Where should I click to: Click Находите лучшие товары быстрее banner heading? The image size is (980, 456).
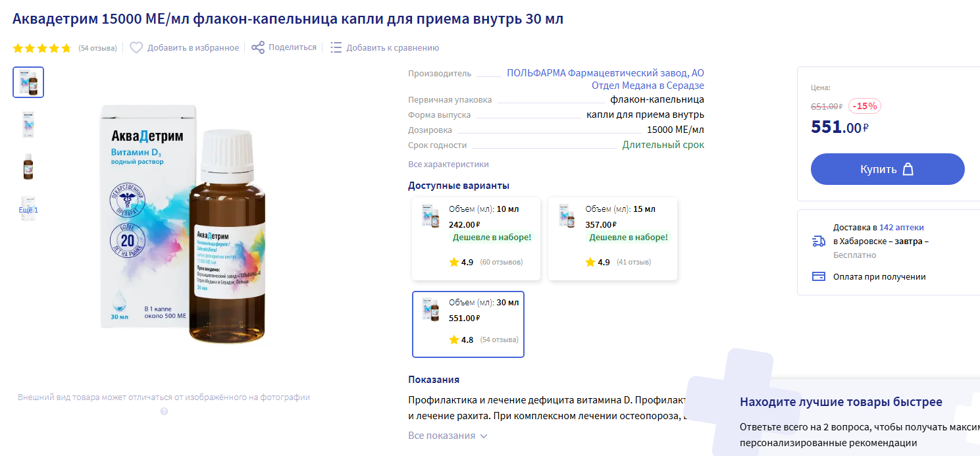pyautogui.click(x=841, y=402)
